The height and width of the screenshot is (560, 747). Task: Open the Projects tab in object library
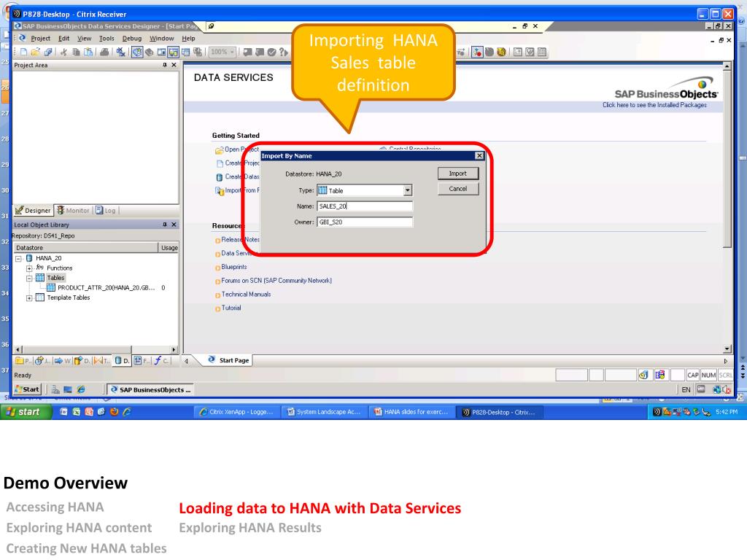coord(23,360)
